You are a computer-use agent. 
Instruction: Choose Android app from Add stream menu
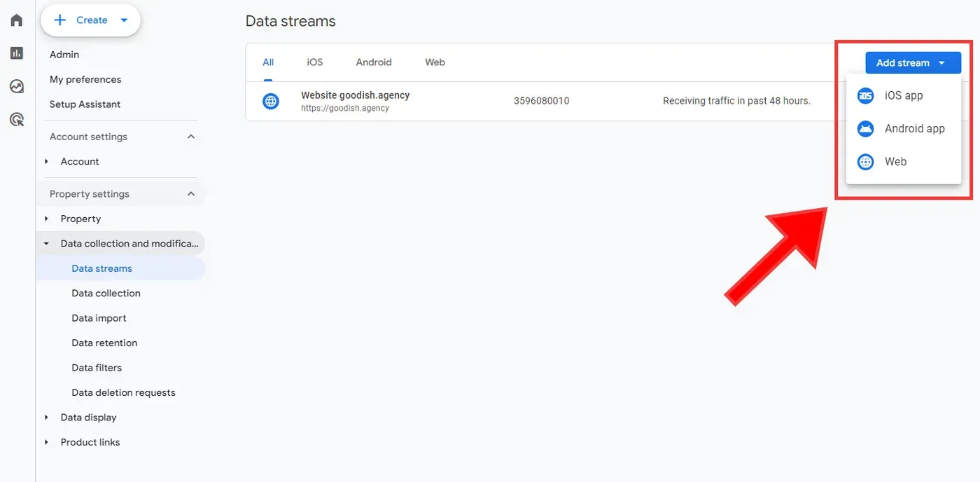(x=903, y=129)
